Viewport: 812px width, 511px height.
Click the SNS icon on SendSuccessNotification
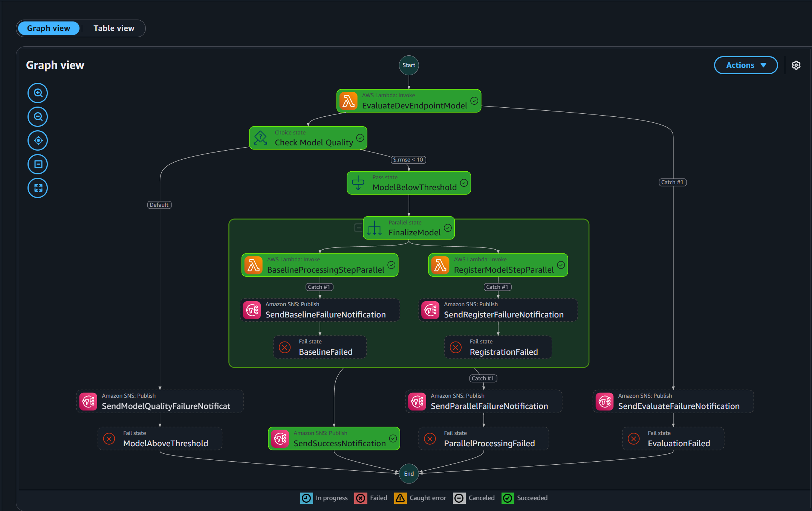[x=280, y=439]
